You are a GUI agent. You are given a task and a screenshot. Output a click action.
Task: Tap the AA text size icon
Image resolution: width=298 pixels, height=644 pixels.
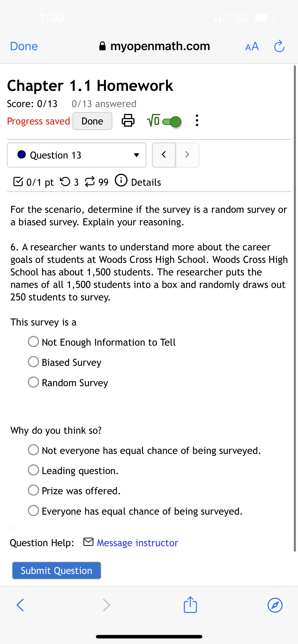(x=252, y=46)
